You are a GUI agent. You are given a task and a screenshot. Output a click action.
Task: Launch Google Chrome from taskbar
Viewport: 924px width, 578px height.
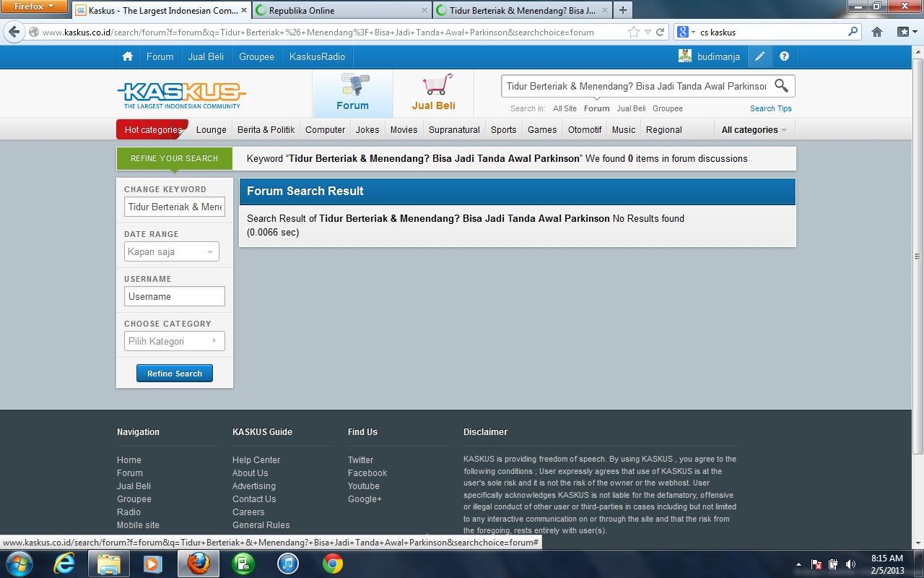(x=333, y=564)
